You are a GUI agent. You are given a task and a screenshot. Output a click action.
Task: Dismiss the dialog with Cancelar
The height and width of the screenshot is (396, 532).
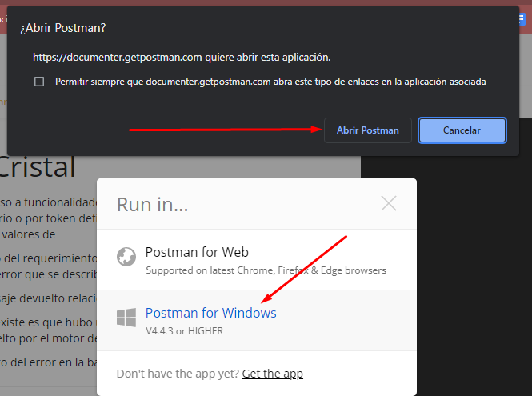[x=462, y=130]
